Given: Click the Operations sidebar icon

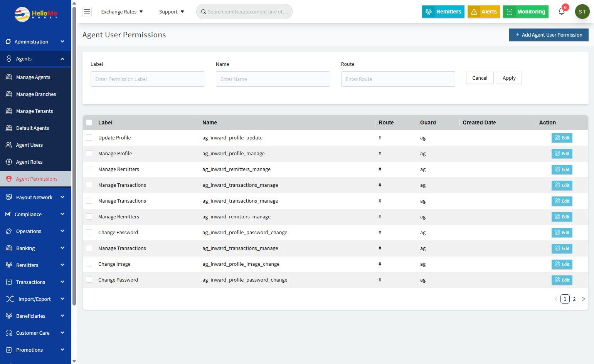Looking at the screenshot, I should click(9, 231).
